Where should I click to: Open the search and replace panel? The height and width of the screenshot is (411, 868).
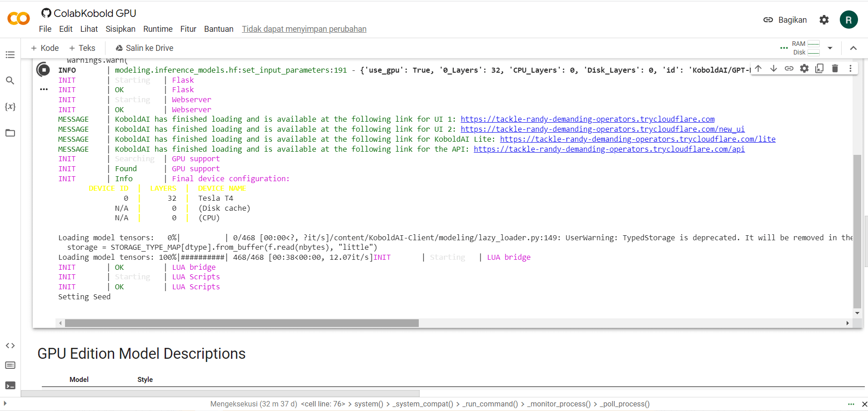point(10,80)
